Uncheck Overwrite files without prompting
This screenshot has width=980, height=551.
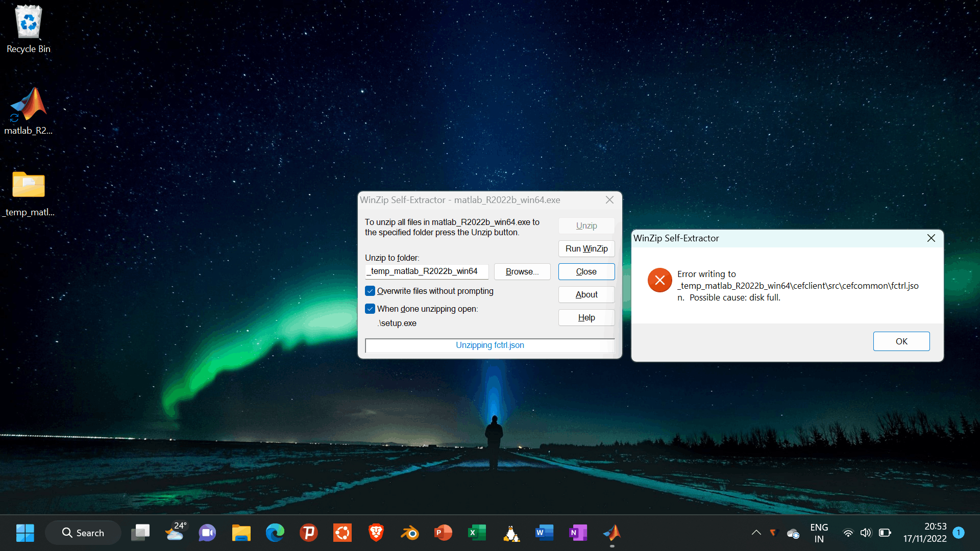click(x=370, y=291)
